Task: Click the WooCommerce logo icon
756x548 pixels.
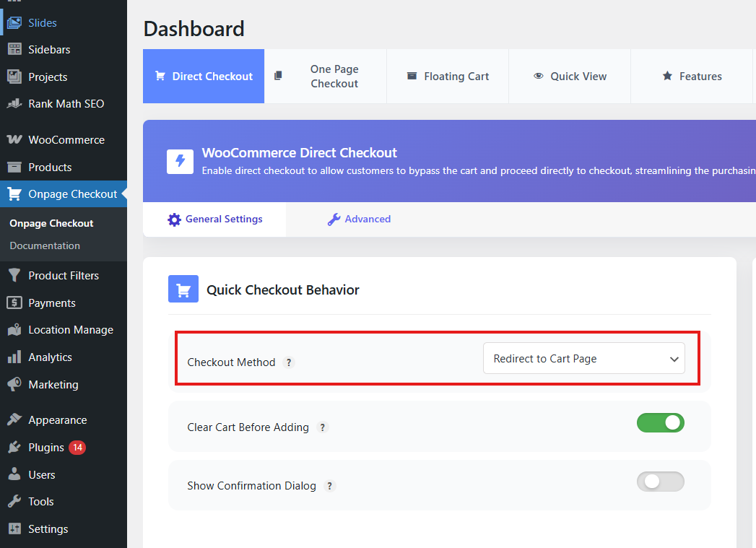Action: coord(14,140)
